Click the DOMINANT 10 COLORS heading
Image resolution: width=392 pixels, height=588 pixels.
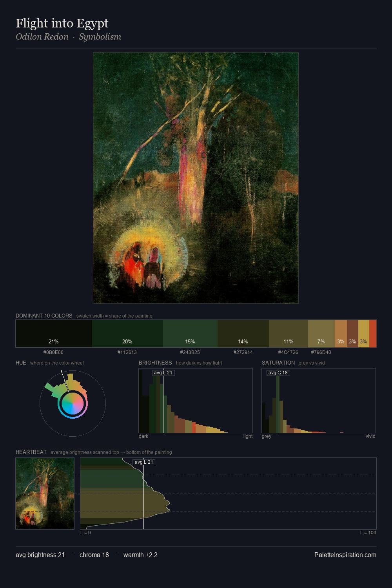point(44,316)
